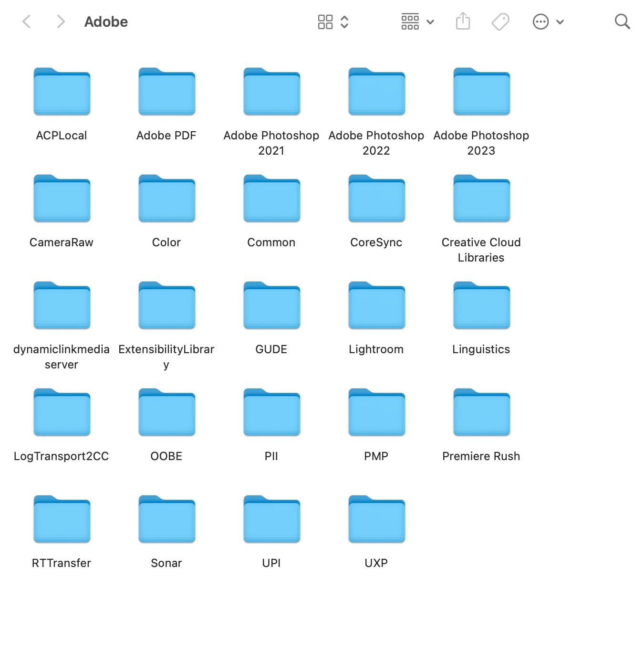This screenshot has width=644, height=651.
Task: Select the Premiere Rush folder icon
Action: tap(482, 412)
